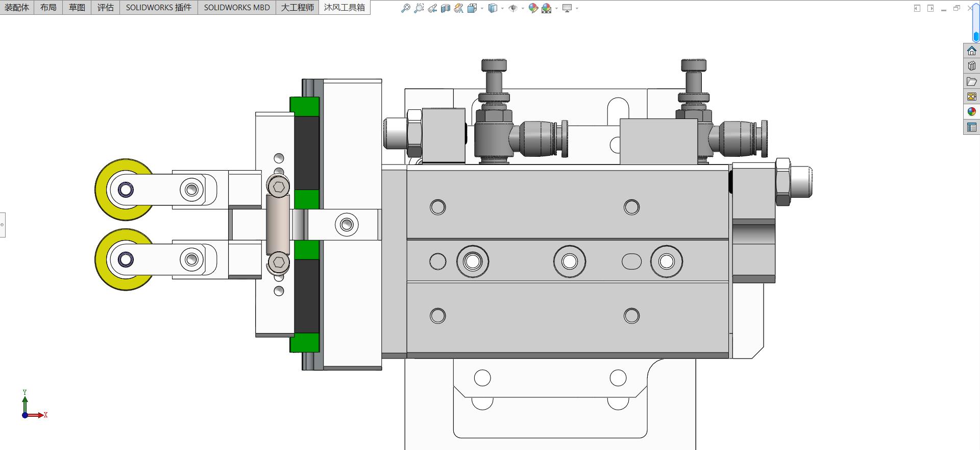Viewport: 980px width, 450px height.
Task: Click the left edge panel expand handle
Action: coord(3,225)
